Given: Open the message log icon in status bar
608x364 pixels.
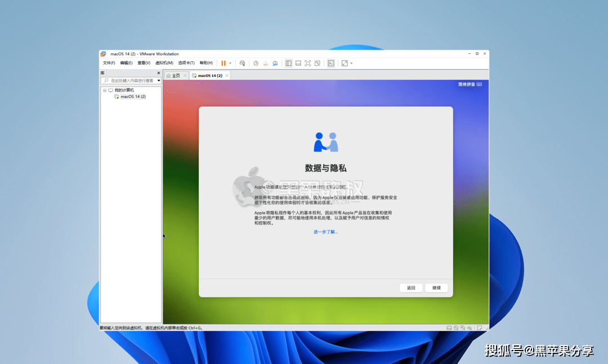Looking at the screenshot, I should [x=479, y=328].
